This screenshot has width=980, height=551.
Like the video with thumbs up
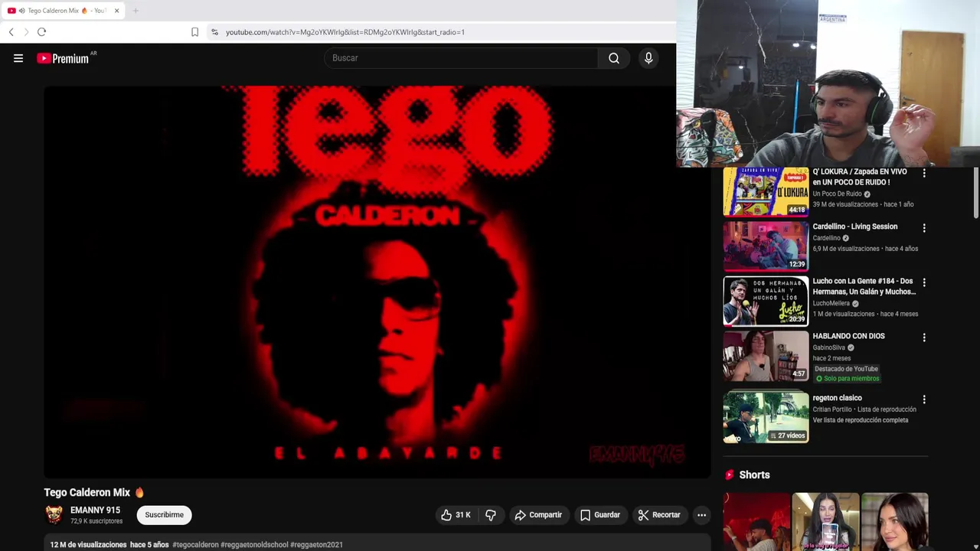[x=456, y=515]
